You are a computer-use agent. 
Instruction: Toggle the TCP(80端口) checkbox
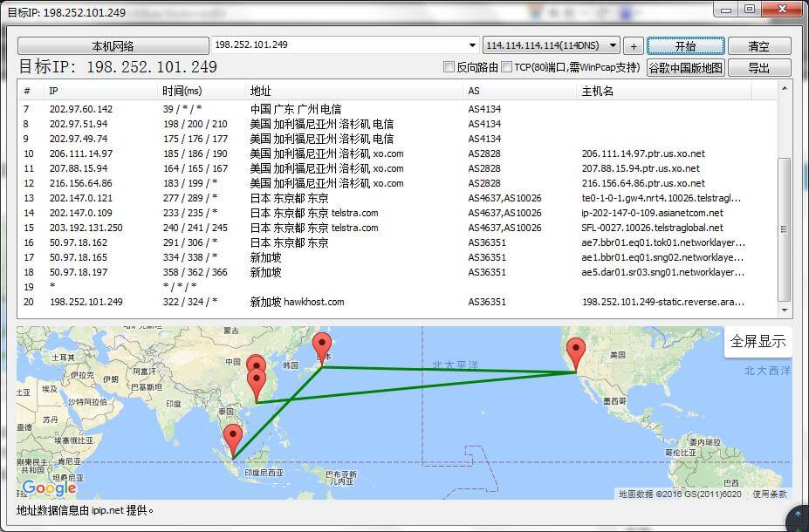tap(507, 67)
